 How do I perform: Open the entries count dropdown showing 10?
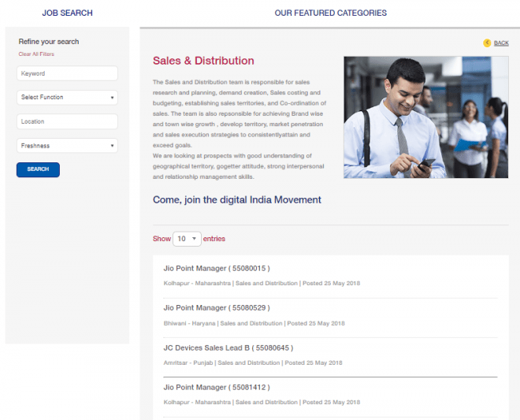point(187,239)
